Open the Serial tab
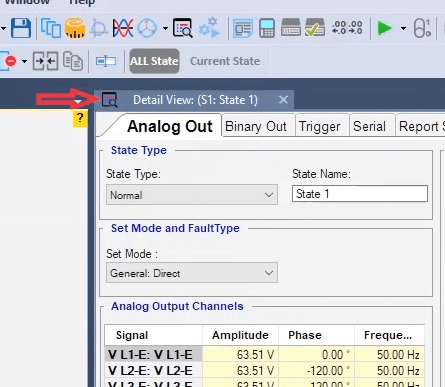Screen dimensions: 445x387 tap(369, 127)
